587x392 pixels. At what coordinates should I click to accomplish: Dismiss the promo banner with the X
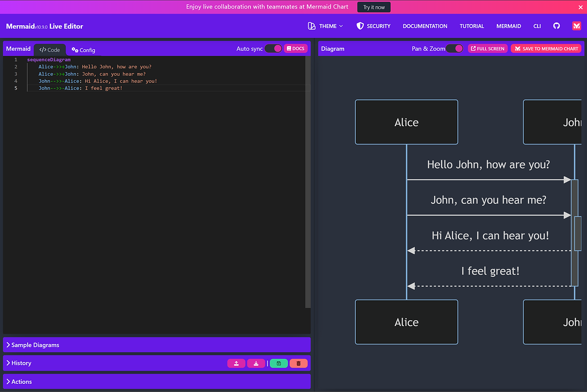(581, 7)
